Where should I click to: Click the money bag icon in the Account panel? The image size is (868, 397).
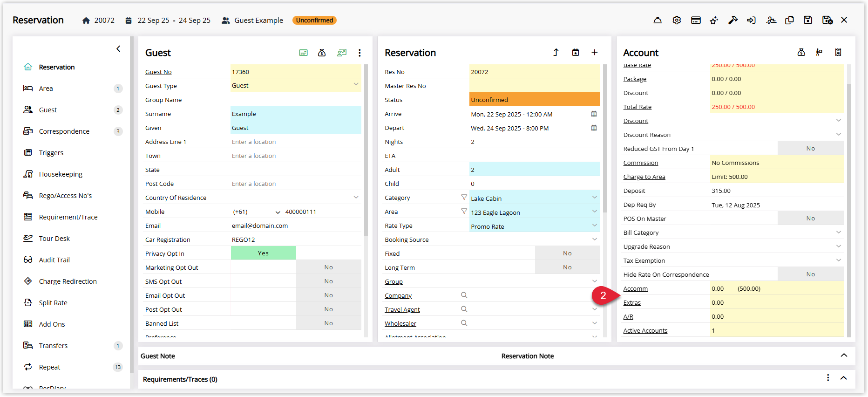pyautogui.click(x=801, y=53)
